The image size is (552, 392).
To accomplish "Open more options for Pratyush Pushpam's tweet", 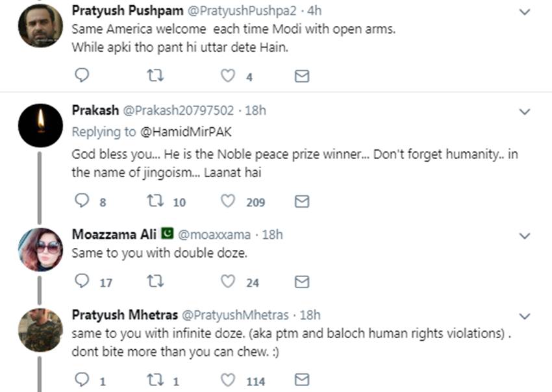I will pyautogui.click(x=525, y=12).
